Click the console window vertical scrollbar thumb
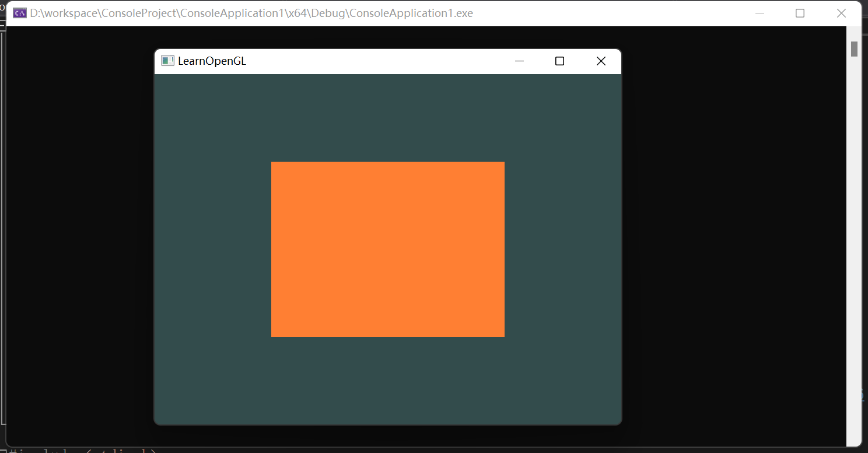868x453 pixels. (x=854, y=49)
